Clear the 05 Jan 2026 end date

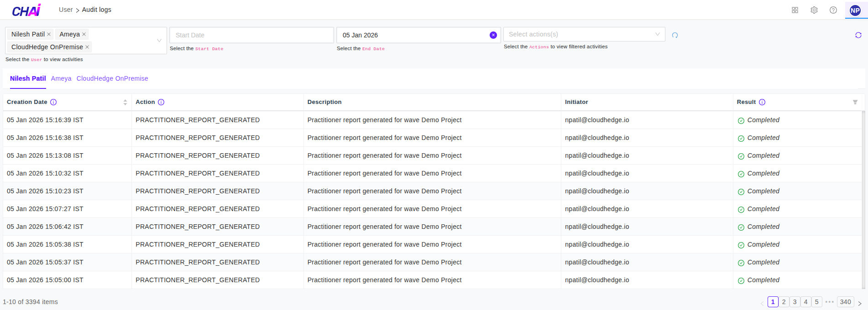coord(493,35)
